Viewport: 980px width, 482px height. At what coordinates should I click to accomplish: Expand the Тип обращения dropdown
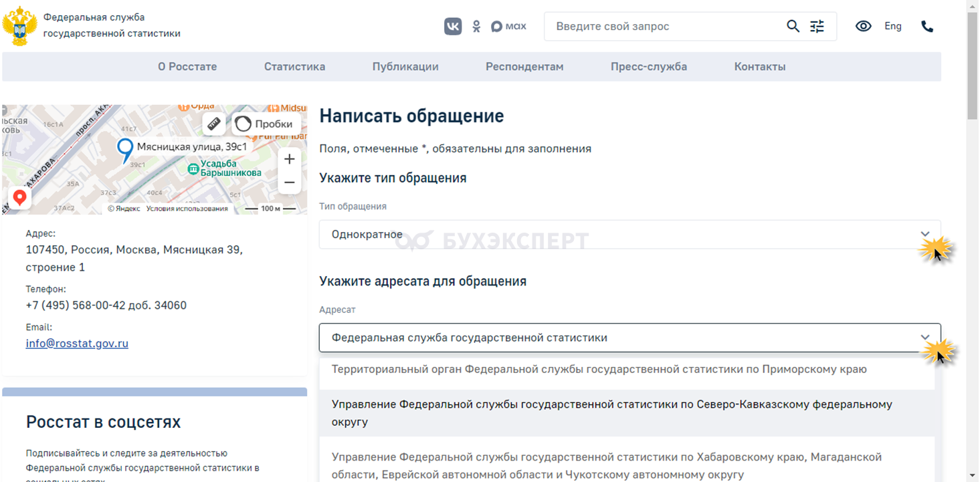[925, 235]
